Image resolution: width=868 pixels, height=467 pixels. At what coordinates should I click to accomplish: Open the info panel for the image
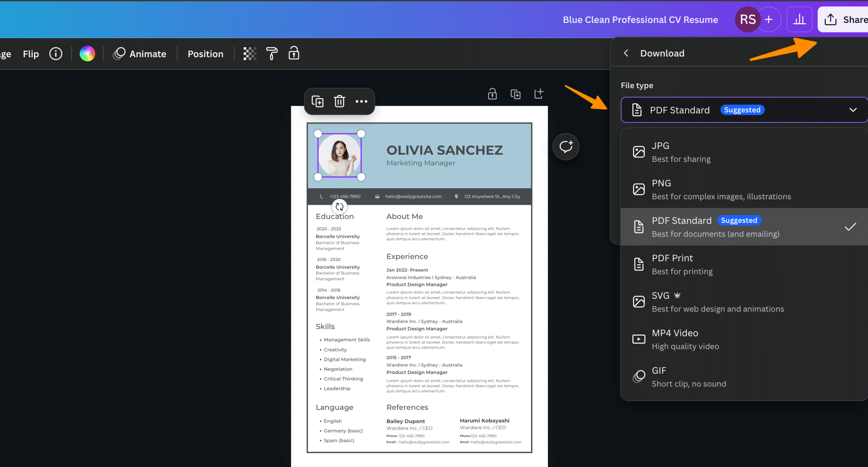[56, 53]
